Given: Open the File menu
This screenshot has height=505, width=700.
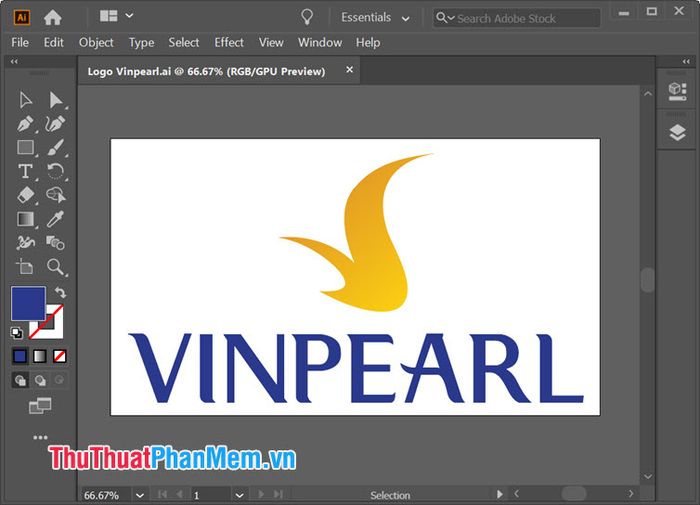Looking at the screenshot, I should click(20, 42).
